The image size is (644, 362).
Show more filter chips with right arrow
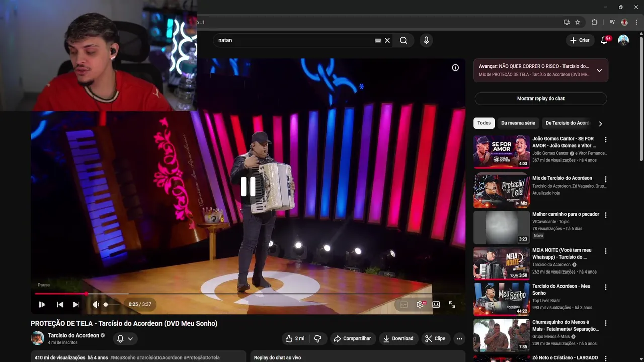pos(600,123)
